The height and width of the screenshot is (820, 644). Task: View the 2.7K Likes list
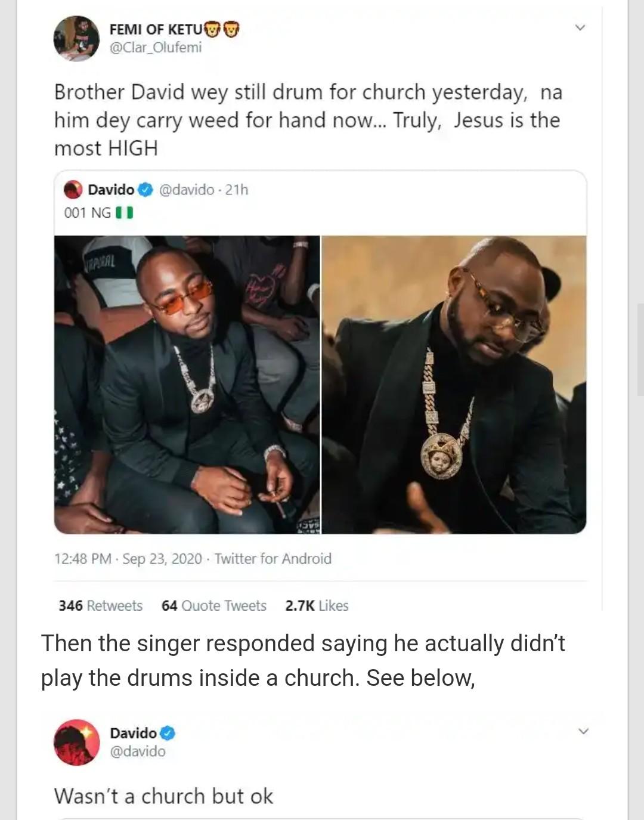317,605
